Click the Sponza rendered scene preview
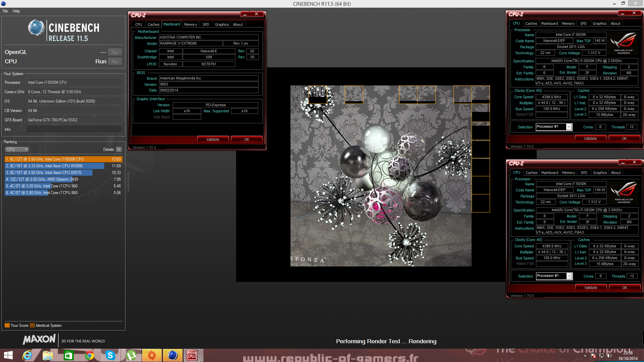Screen dimensions: 644x362 tap(381, 176)
